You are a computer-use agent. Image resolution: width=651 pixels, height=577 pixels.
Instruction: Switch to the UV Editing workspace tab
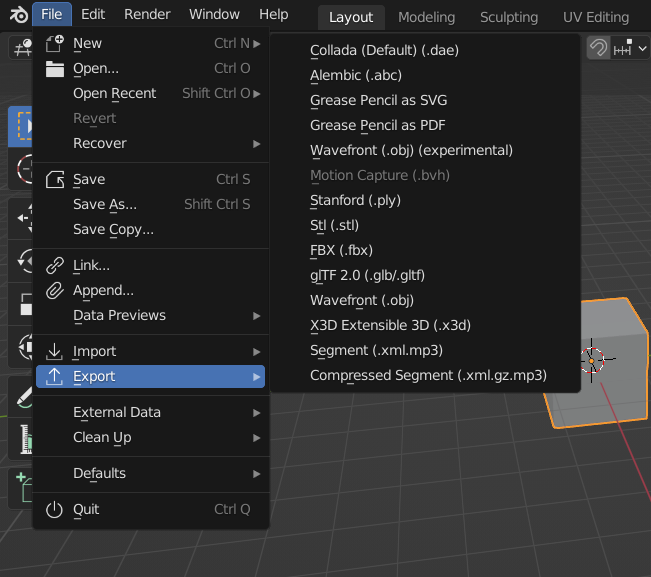coord(596,17)
